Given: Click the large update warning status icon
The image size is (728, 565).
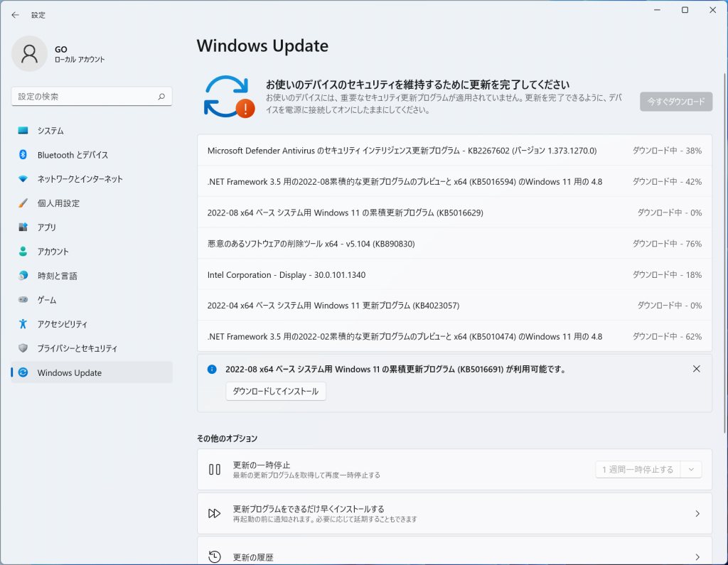Looking at the screenshot, I should click(230, 97).
